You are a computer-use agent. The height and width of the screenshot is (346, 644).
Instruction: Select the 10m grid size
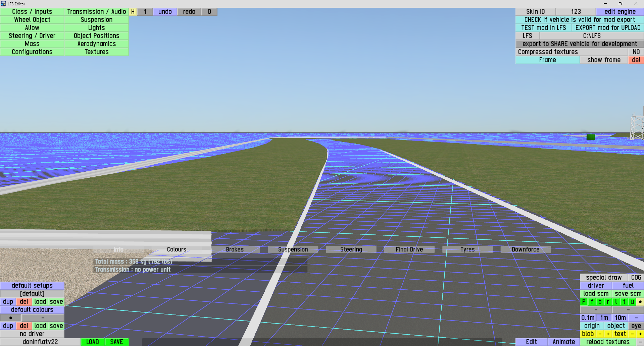620,318
